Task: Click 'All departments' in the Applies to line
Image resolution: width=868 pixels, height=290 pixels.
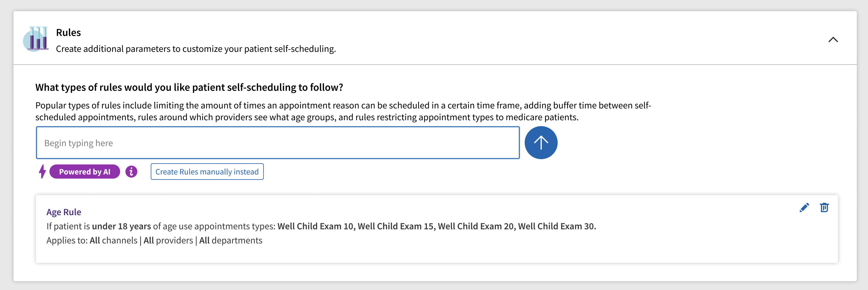Action: point(231,240)
